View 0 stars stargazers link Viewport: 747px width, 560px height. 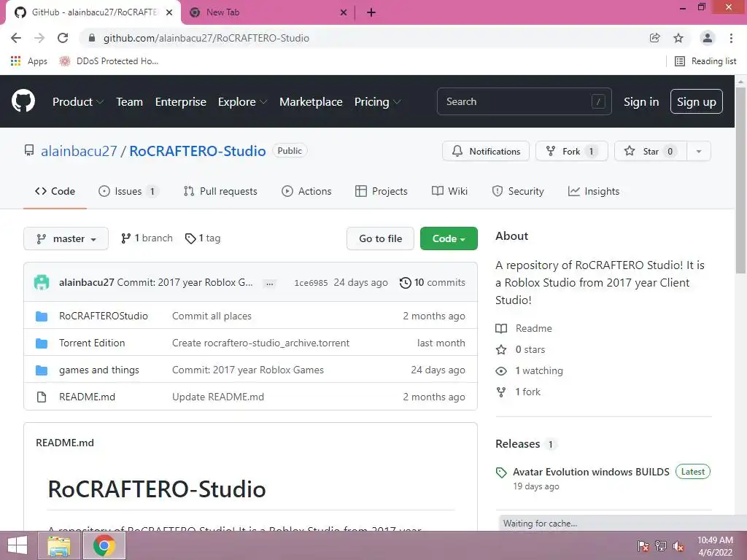[x=521, y=349]
